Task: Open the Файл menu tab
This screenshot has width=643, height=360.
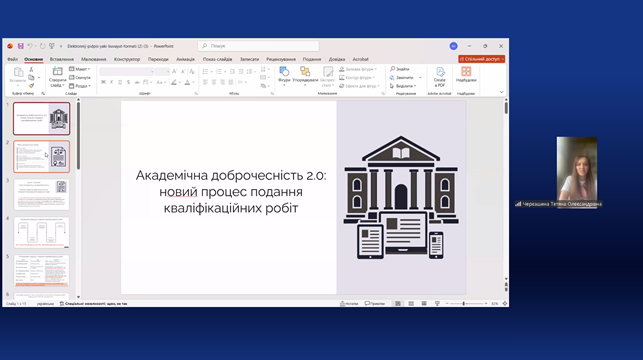Action: tap(12, 59)
